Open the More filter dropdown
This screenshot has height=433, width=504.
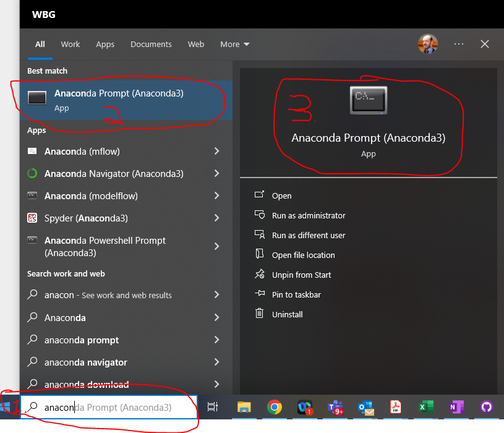click(234, 45)
